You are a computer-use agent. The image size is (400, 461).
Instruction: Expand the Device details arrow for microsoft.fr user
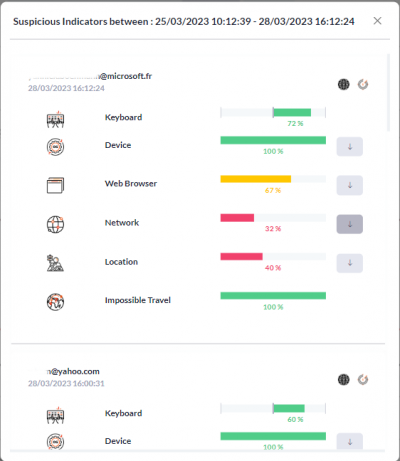point(350,147)
